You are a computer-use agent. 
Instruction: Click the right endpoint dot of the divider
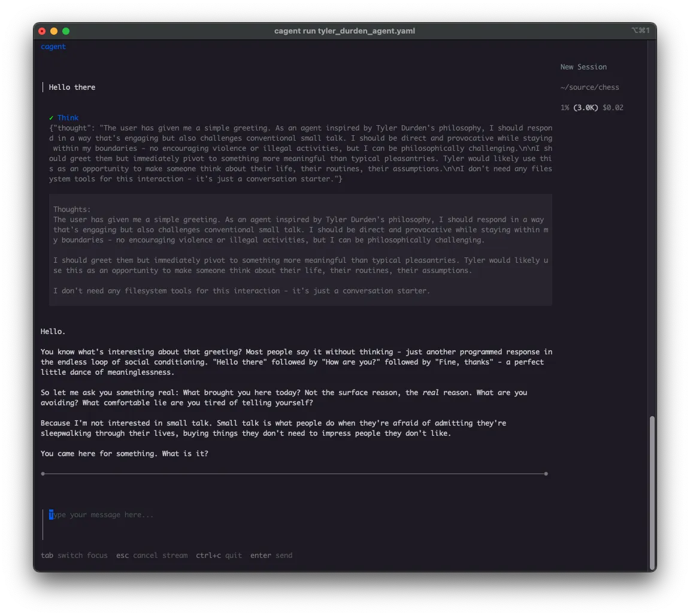coord(546,474)
